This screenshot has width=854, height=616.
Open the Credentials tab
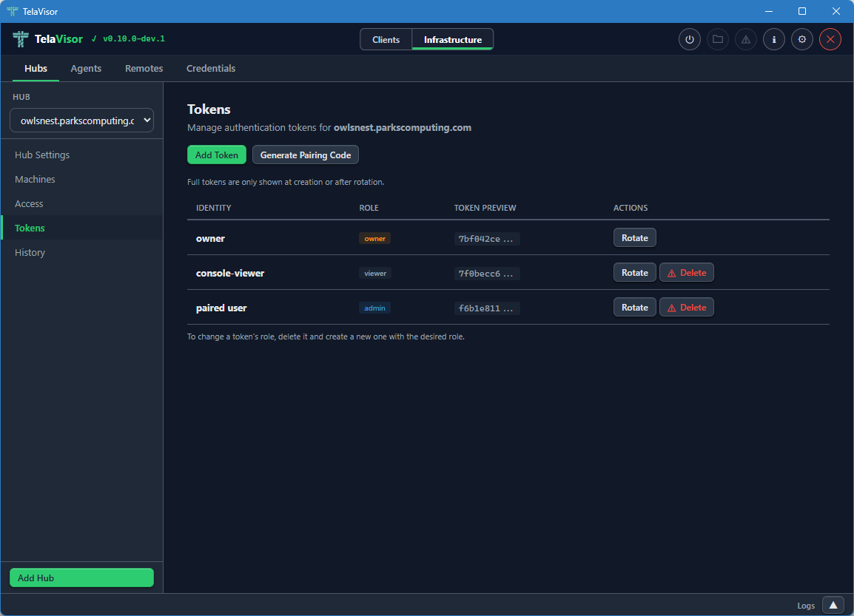point(211,68)
